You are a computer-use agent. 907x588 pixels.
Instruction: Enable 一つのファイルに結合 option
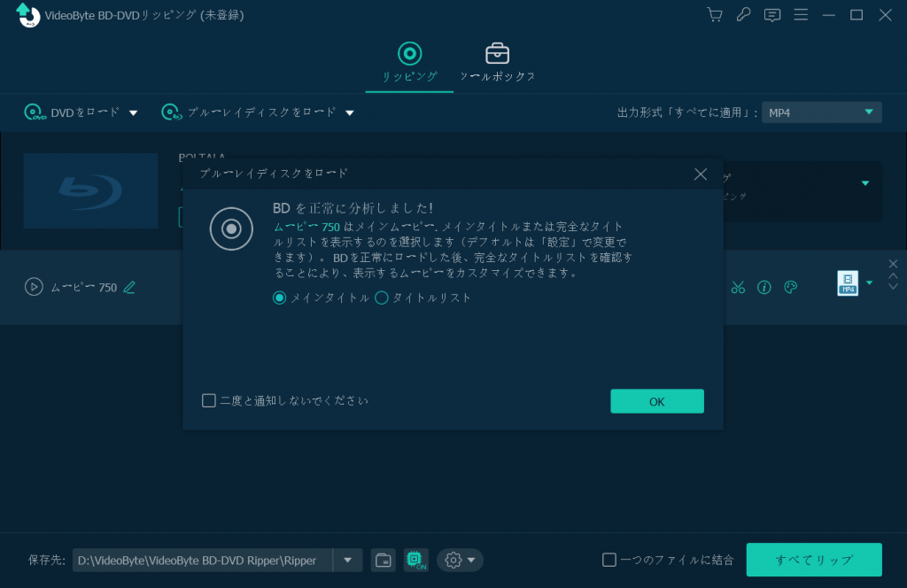(x=609, y=559)
